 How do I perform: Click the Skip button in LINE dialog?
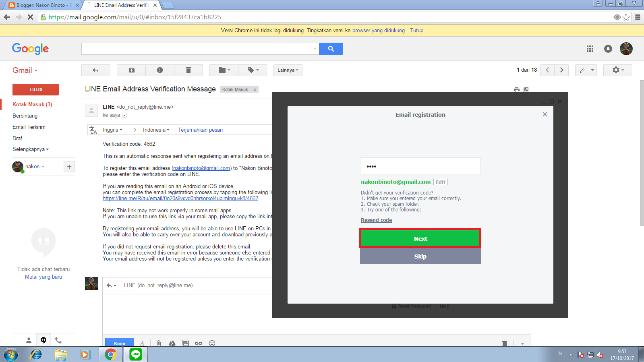coord(420,256)
